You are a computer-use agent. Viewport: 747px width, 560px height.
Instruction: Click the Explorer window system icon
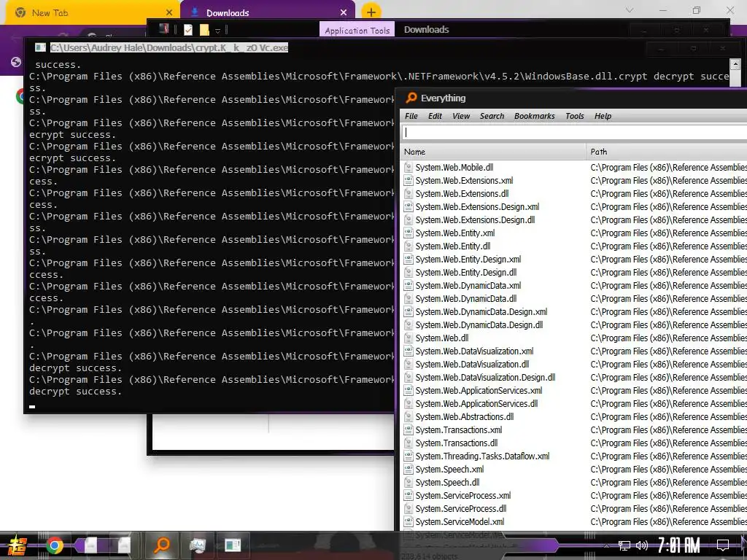click(x=163, y=29)
